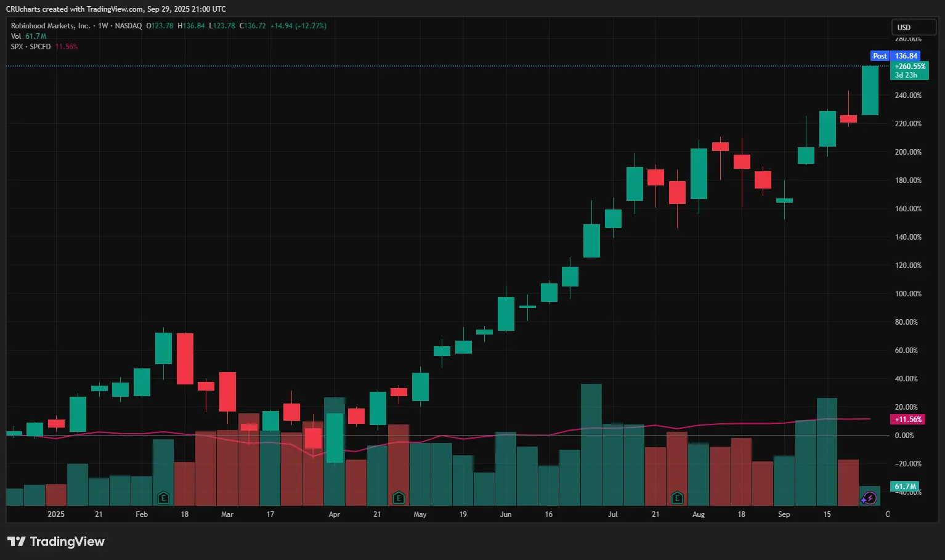Click the earnings marker before August

coord(677,497)
